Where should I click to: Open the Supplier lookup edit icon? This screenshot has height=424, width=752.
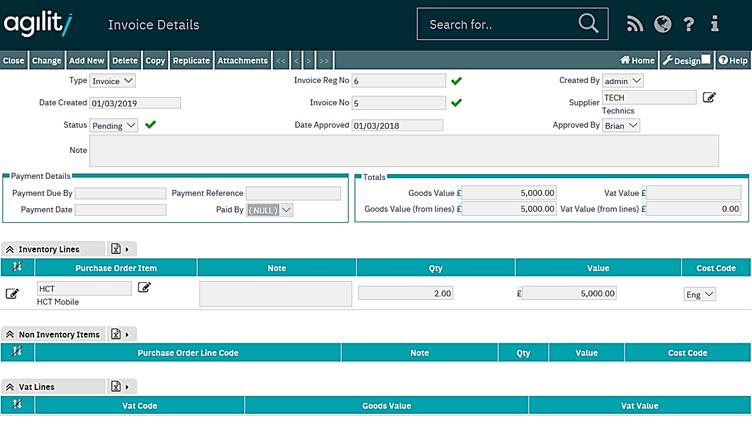tap(709, 97)
